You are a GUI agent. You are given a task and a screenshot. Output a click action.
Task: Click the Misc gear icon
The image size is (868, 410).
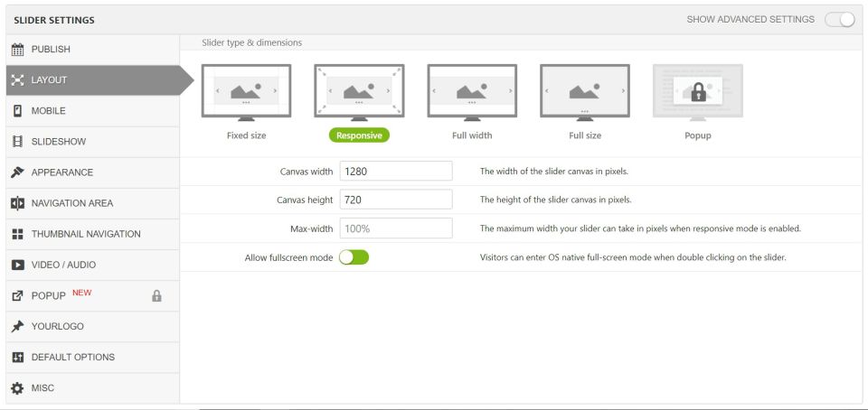tap(17, 388)
